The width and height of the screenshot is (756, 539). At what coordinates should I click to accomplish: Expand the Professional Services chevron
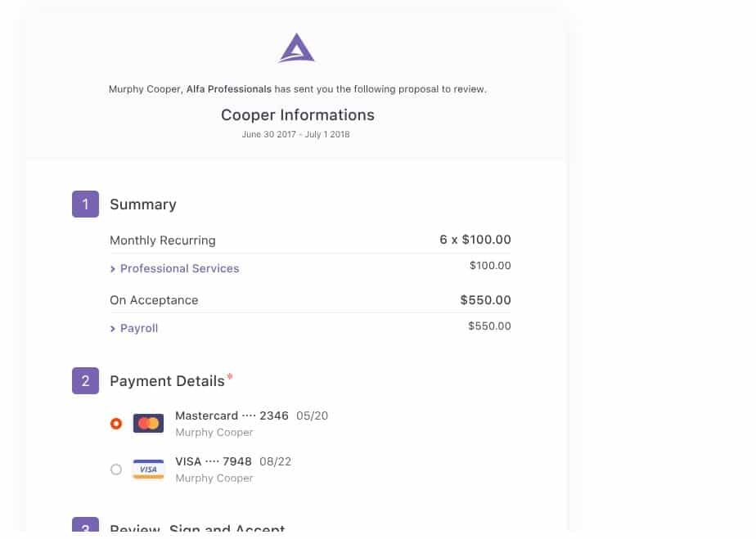click(x=113, y=269)
